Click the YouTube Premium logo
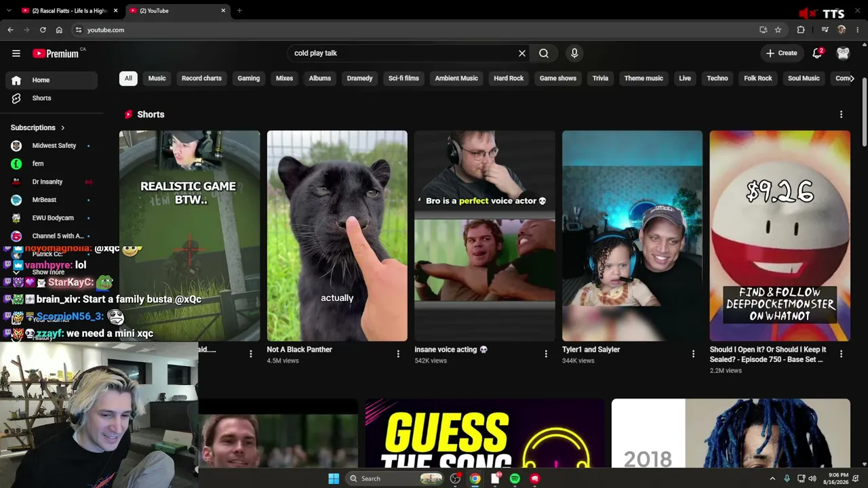 56,54
